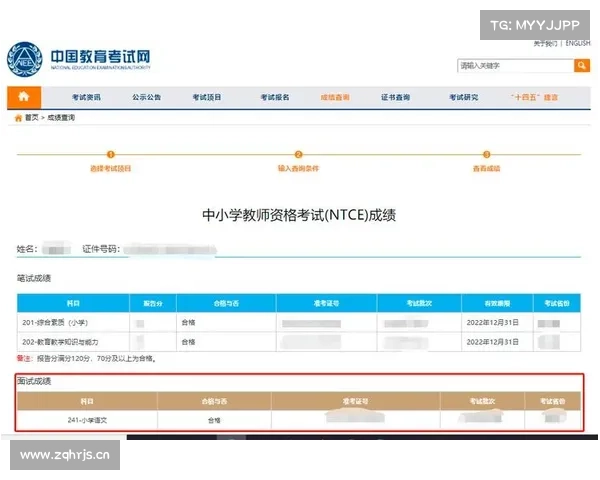600x480 pixels.
Task: Open the 考试研究 navigation item
Action: pos(463,98)
